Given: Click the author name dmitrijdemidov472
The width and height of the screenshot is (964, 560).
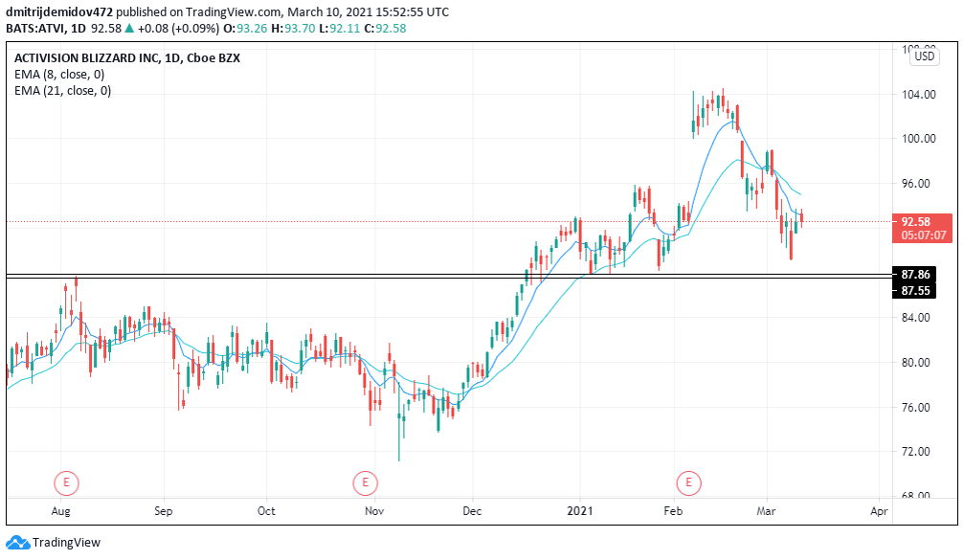Looking at the screenshot, I should pyautogui.click(x=59, y=11).
